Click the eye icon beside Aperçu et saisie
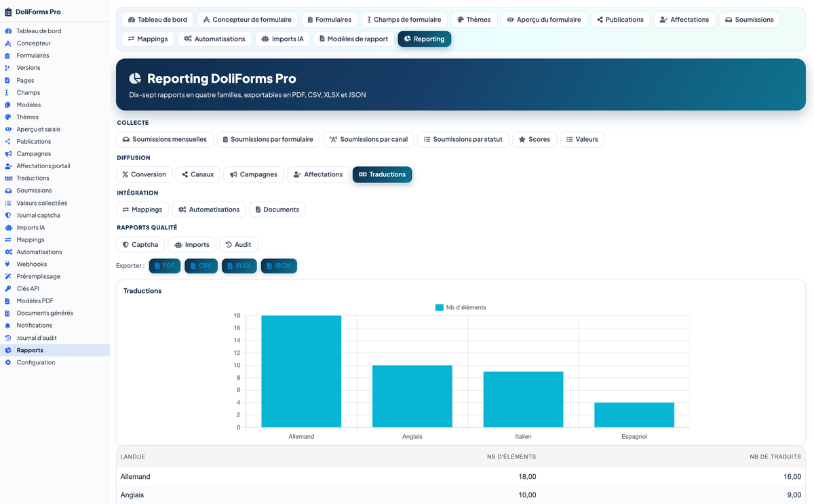This screenshot has width=814, height=504. coord(8,129)
